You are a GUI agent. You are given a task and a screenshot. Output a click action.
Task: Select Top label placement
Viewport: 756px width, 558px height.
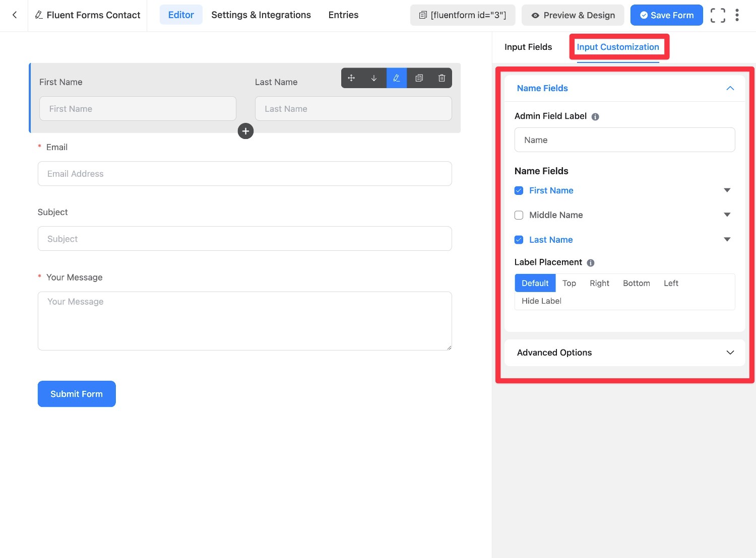point(569,283)
